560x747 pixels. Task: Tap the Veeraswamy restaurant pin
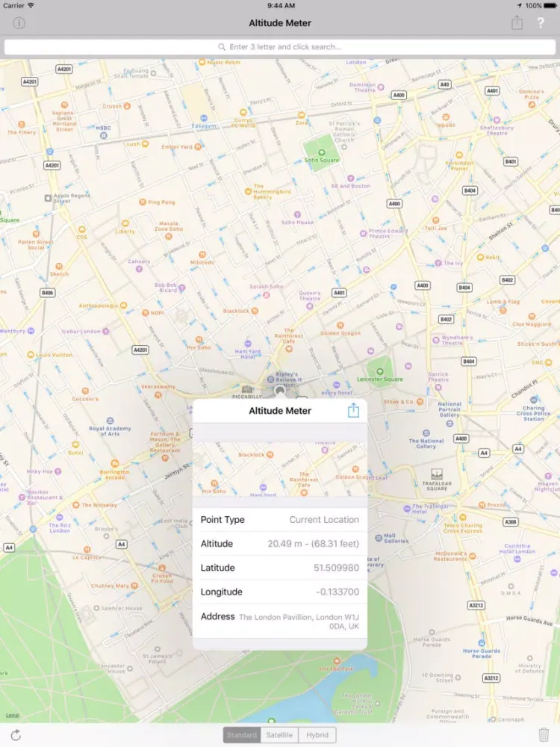tap(158, 395)
